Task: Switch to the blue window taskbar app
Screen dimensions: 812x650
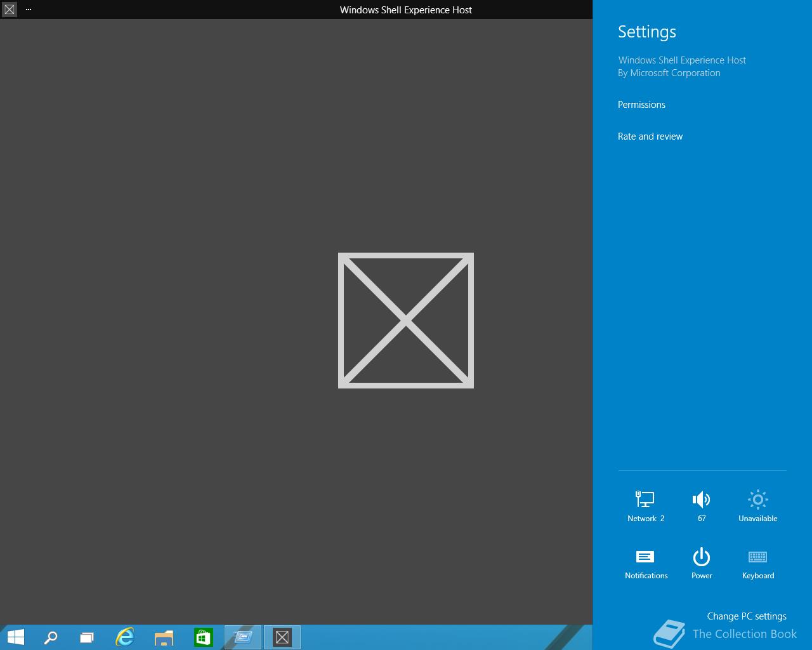Action: (x=243, y=637)
